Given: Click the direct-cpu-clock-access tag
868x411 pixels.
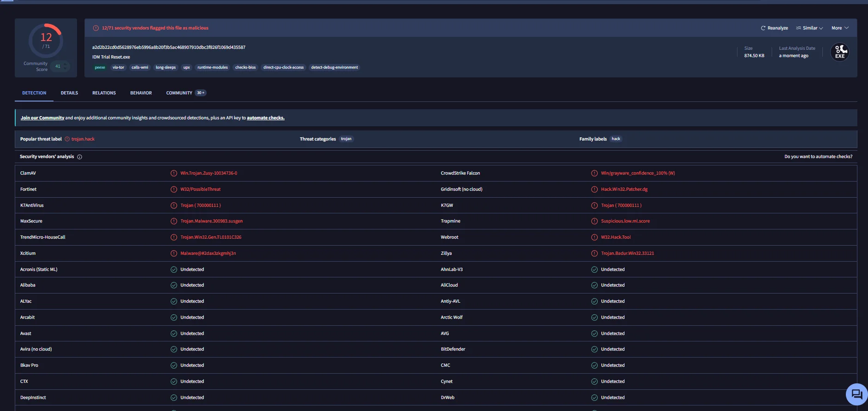Looking at the screenshot, I should [x=284, y=67].
